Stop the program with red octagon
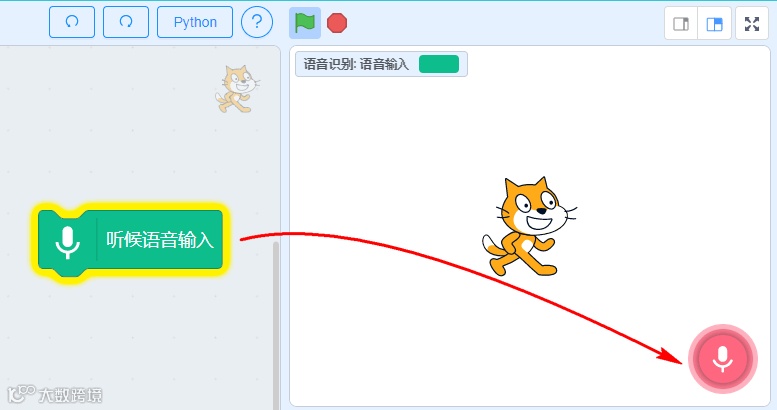Image resolution: width=777 pixels, height=410 pixels. pyautogui.click(x=337, y=23)
